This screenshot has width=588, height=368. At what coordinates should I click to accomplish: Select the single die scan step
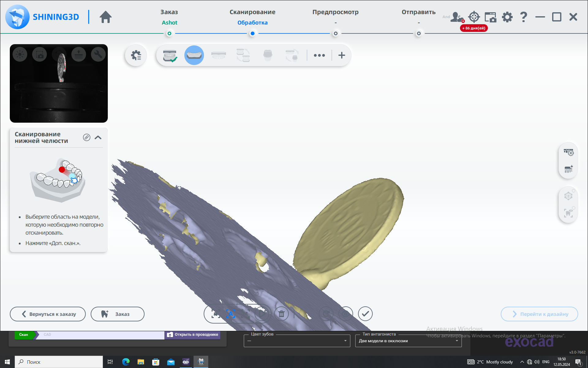268,56
